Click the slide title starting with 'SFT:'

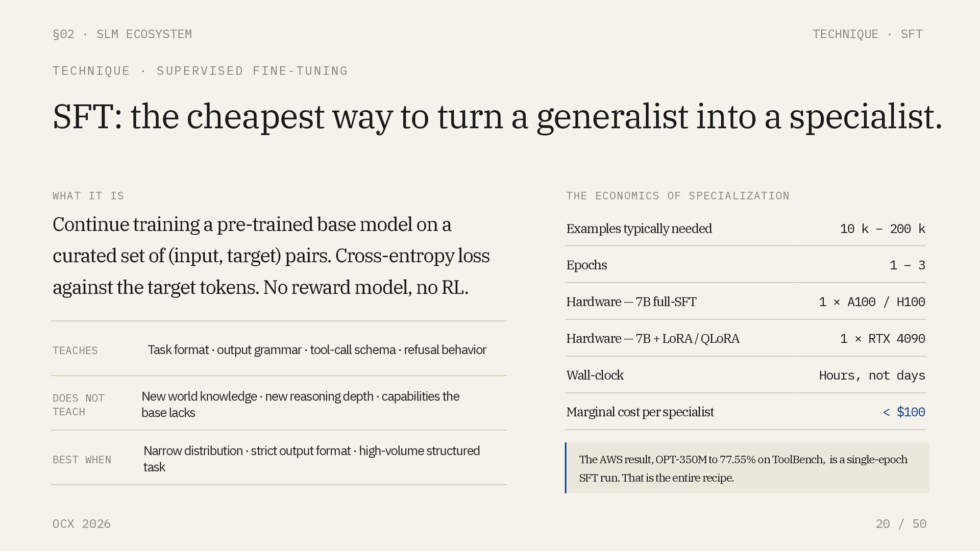coord(497,117)
